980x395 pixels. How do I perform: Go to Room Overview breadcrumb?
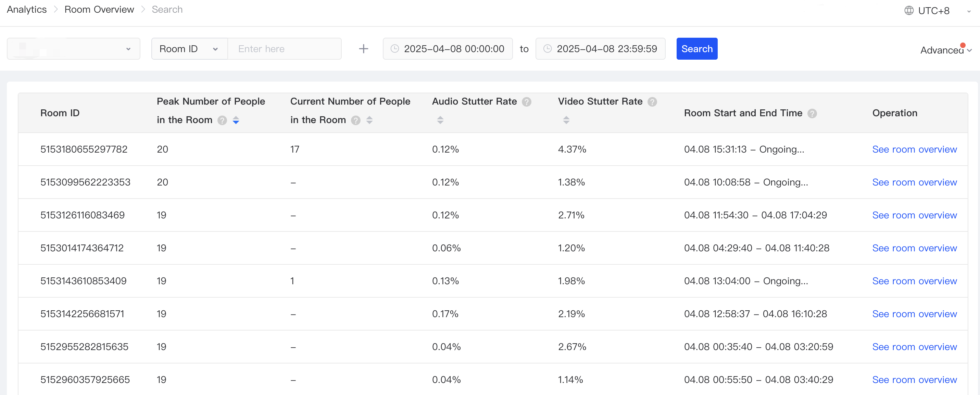(x=99, y=9)
